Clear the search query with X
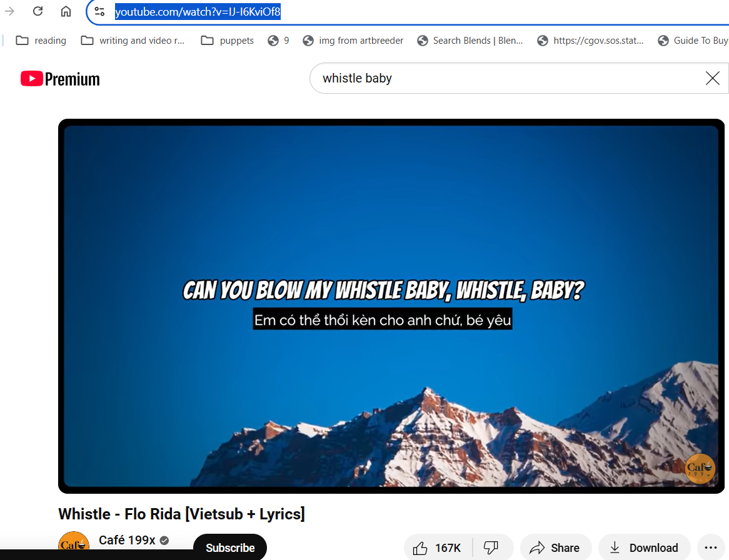This screenshot has height=560, width=729. point(712,78)
